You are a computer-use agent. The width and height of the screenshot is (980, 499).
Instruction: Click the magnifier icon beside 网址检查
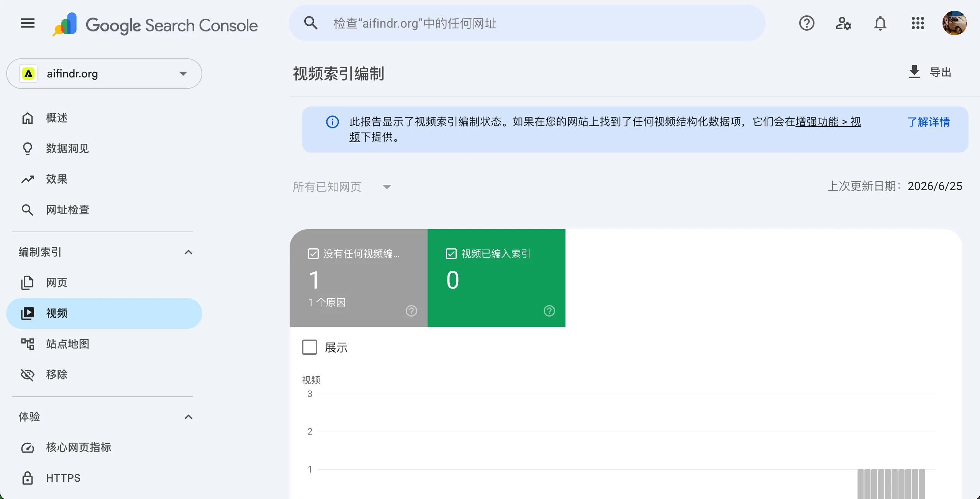[27, 210]
